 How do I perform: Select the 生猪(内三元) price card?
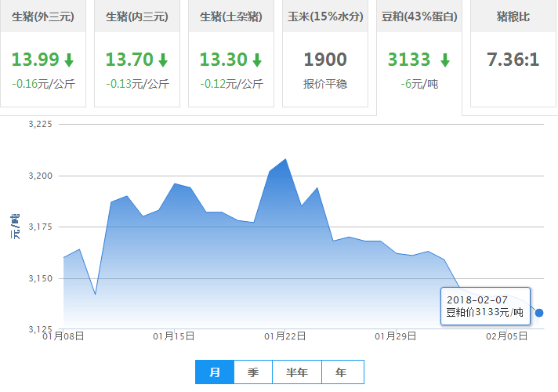pos(137,53)
